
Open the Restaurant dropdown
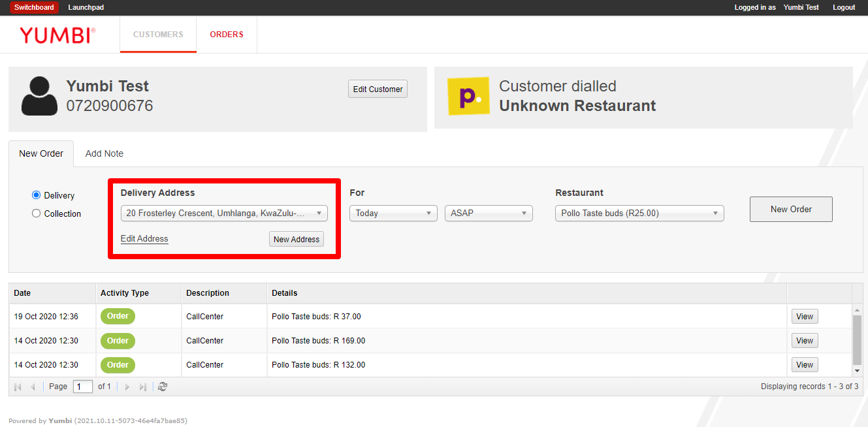coord(639,213)
